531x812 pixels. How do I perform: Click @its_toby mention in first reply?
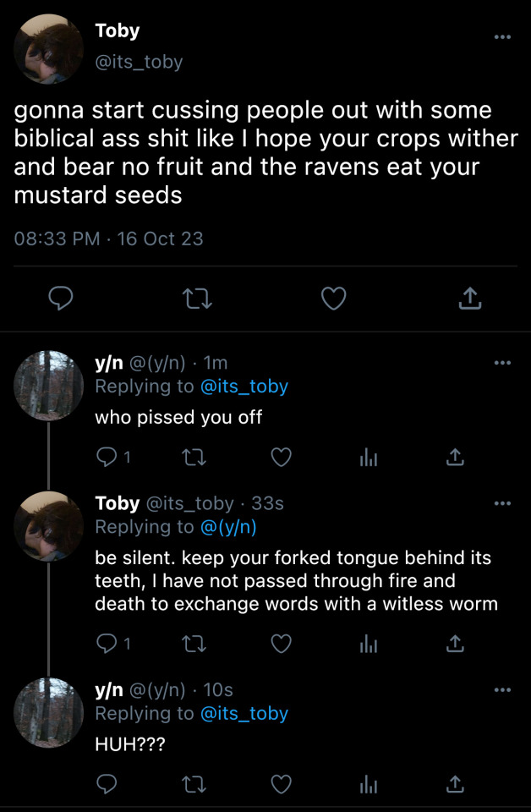click(x=244, y=387)
